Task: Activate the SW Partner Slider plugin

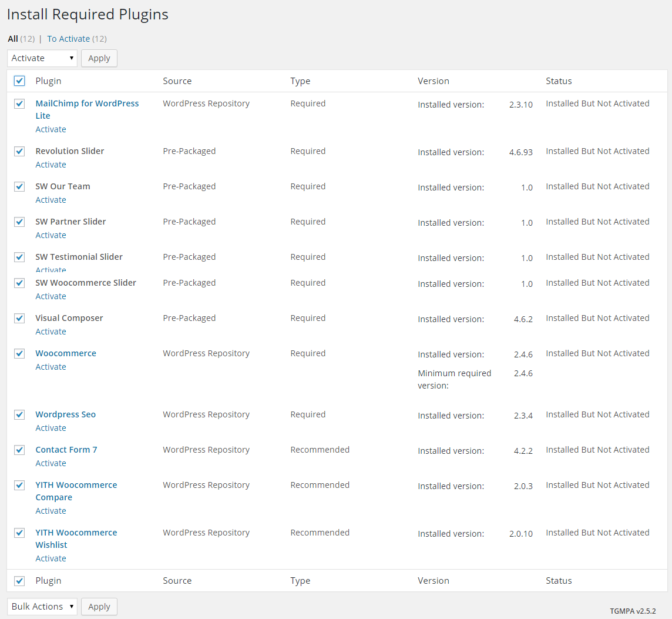Action: tap(51, 235)
